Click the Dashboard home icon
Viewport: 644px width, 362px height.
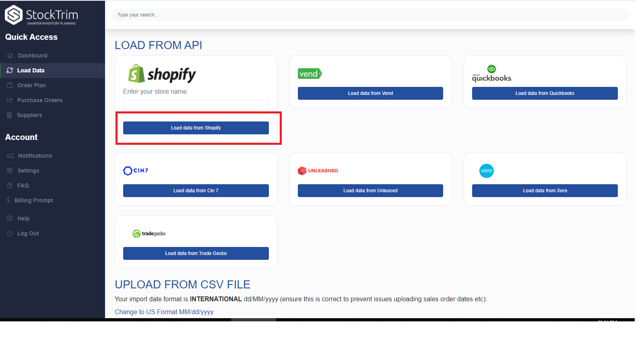pyautogui.click(x=10, y=56)
